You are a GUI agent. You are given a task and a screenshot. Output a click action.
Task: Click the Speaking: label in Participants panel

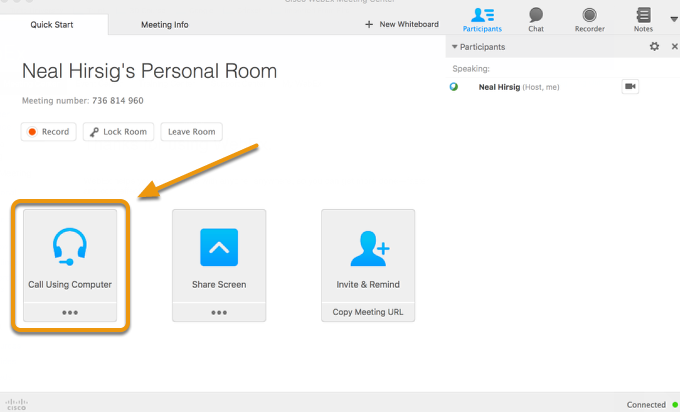pyautogui.click(x=471, y=69)
